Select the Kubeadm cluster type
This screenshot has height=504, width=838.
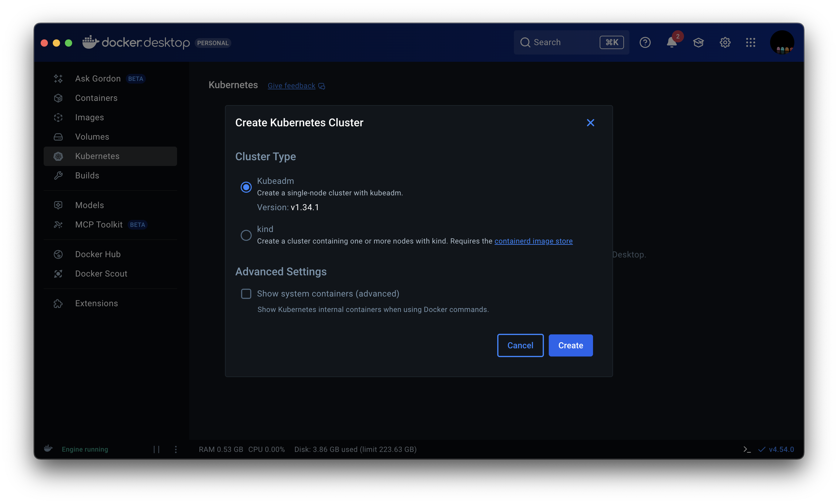pyautogui.click(x=246, y=187)
